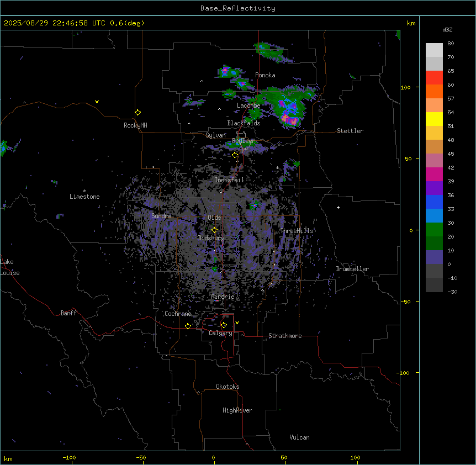Click legend value 45 on the dBZ scale

(451, 154)
